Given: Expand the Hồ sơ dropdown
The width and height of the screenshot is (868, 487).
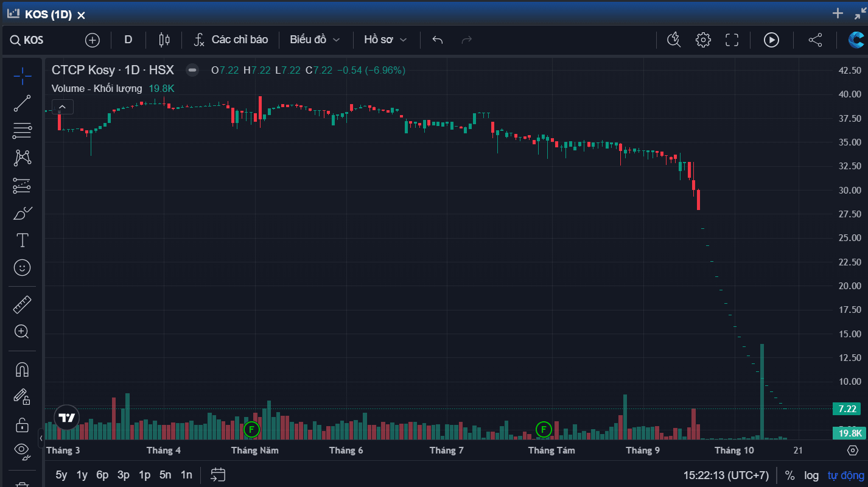Looking at the screenshot, I should [385, 40].
